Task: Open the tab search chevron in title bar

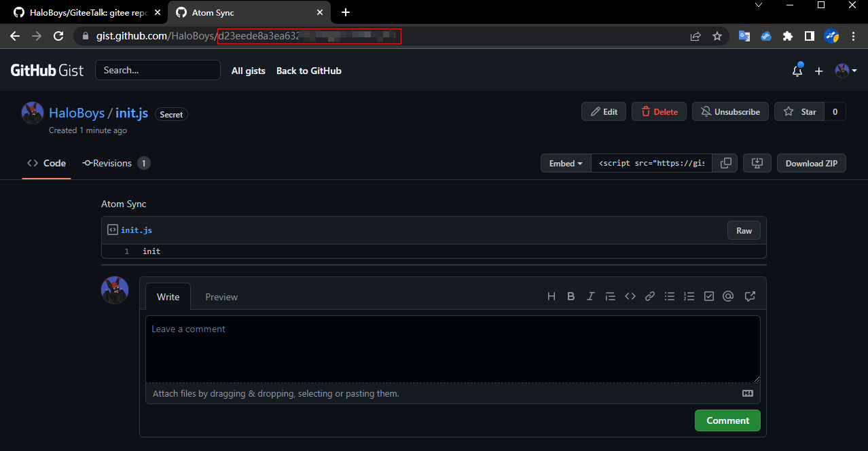Action: pos(759,5)
